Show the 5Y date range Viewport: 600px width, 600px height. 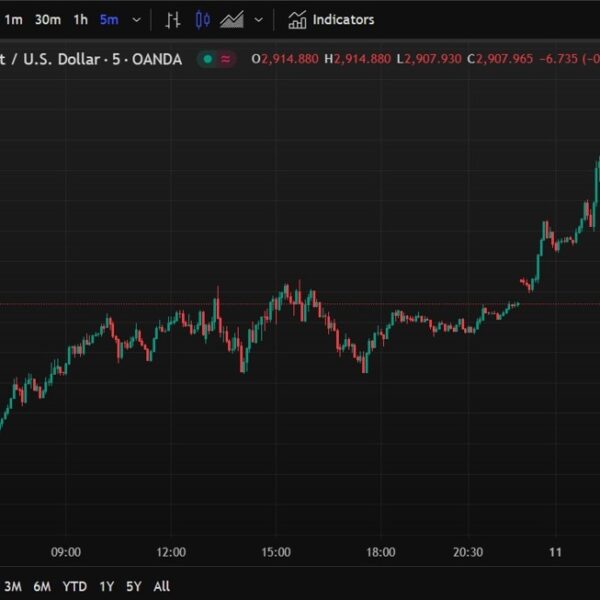[x=134, y=586]
